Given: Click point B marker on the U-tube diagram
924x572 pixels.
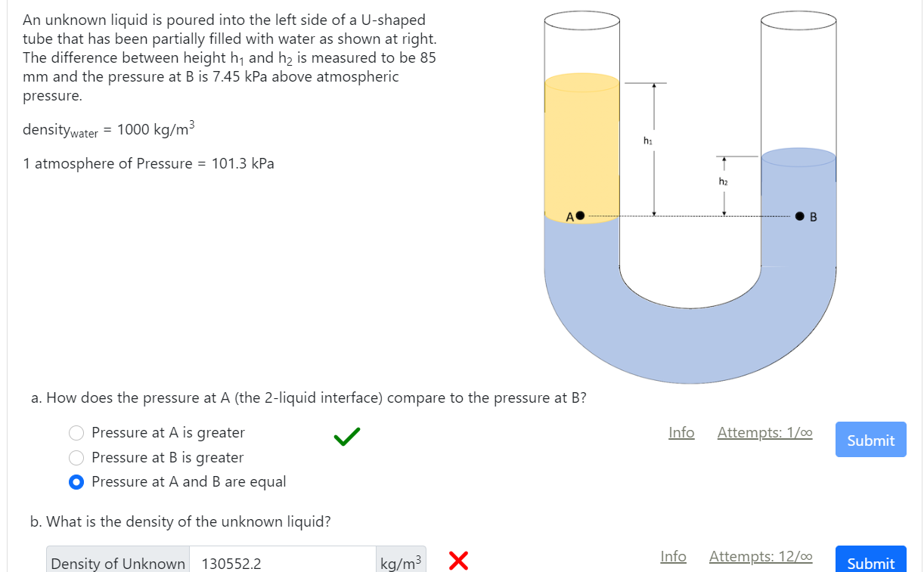Looking at the screenshot, I should click(x=798, y=215).
